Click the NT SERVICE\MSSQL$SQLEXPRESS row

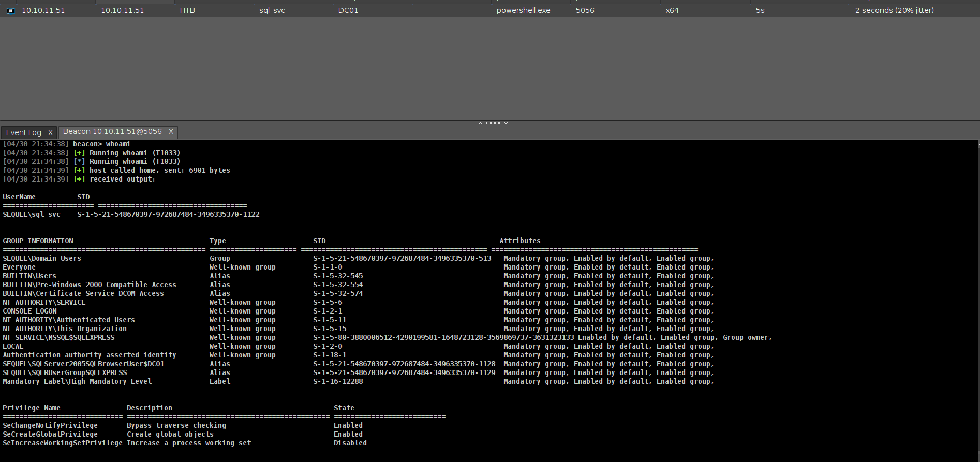pos(387,338)
